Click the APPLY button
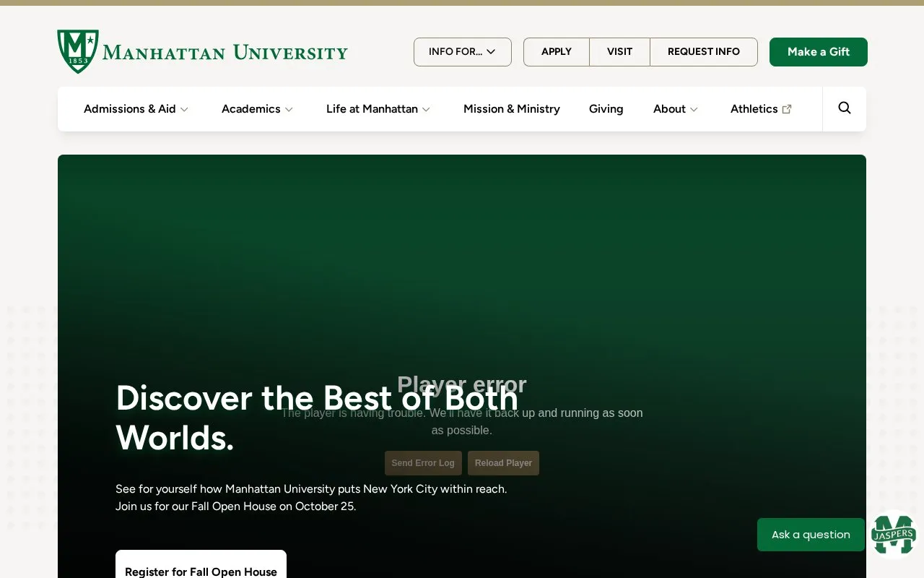Viewport: 924px width, 578px height. (557, 52)
